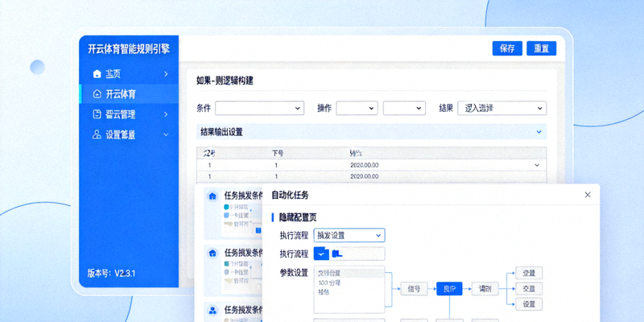Toggle the 结果输出设置 section chevron
Screen dimensions: 644x322
(539, 132)
